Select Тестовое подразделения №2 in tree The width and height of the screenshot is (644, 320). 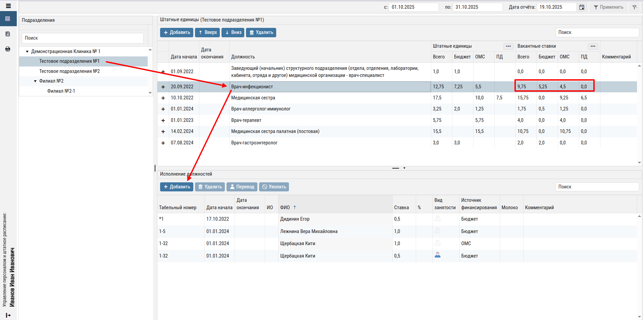(69, 71)
